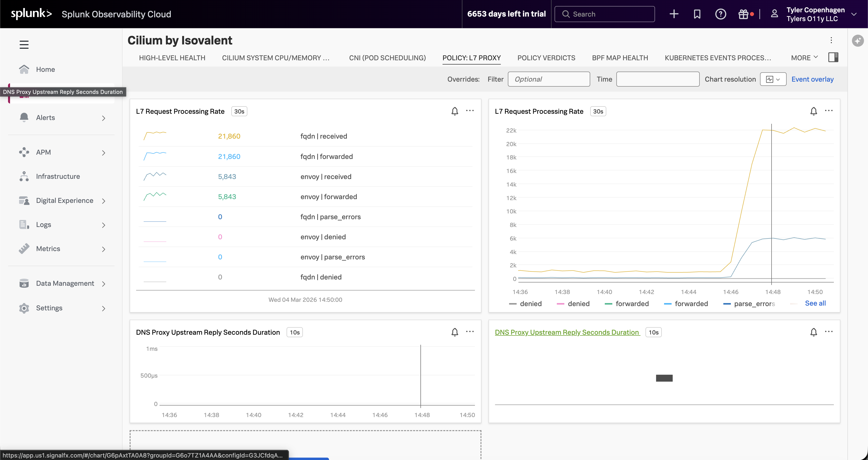Click the bell on left L7 Request chart
Screen dimensions: 868x460
click(x=455, y=111)
